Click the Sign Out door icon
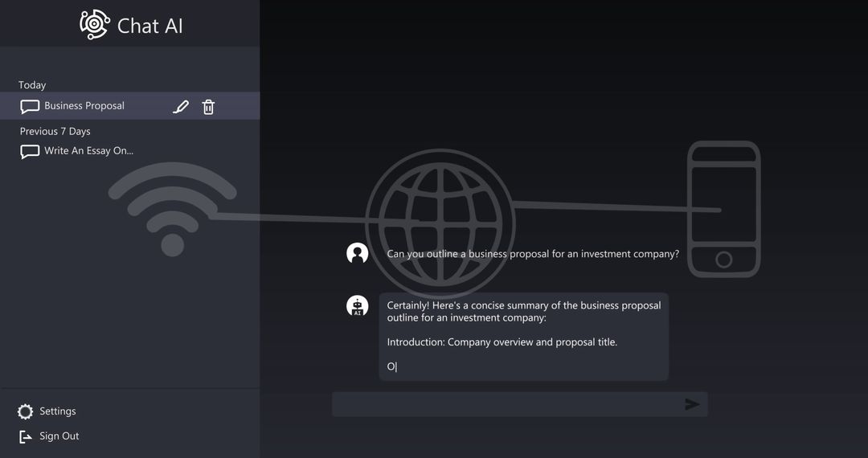 pyautogui.click(x=26, y=436)
